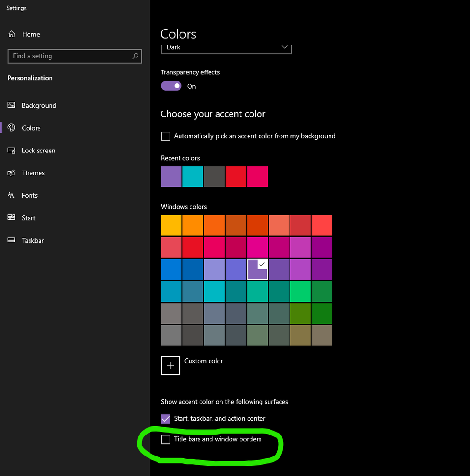The image size is (470, 476).
Task: Enable automatically pick accent color checkbox
Action: pos(166,136)
